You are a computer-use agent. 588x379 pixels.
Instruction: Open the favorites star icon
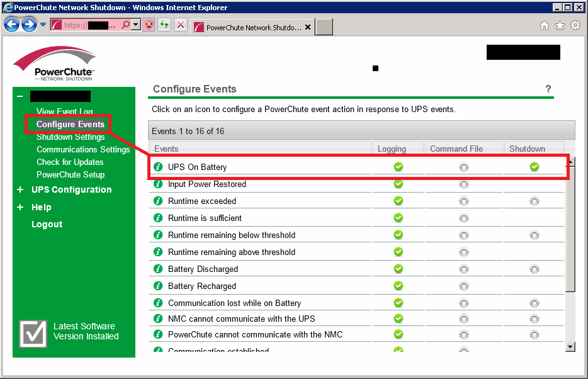(x=560, y=25)
